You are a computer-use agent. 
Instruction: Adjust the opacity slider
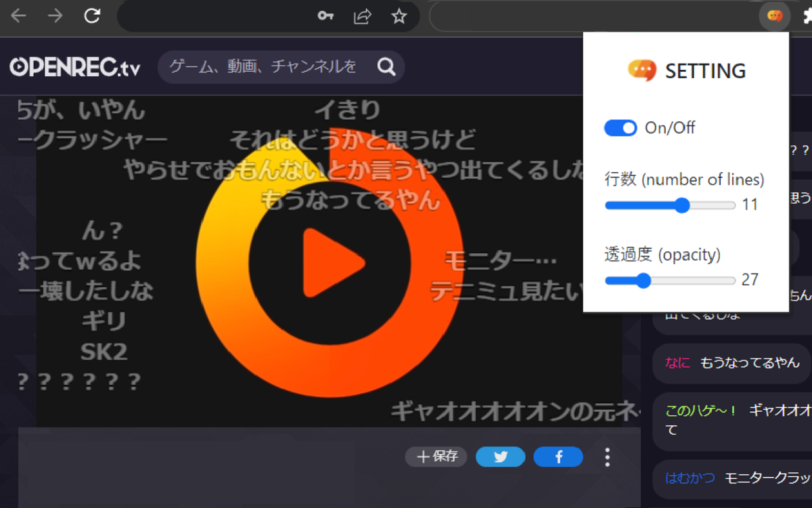point(670,280)
